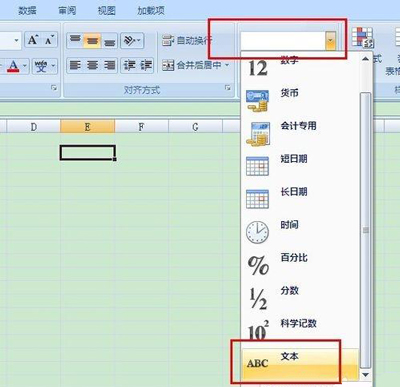This screenshot has height=387, width=400.
Task: Select column G header
Action: point(195,127)
